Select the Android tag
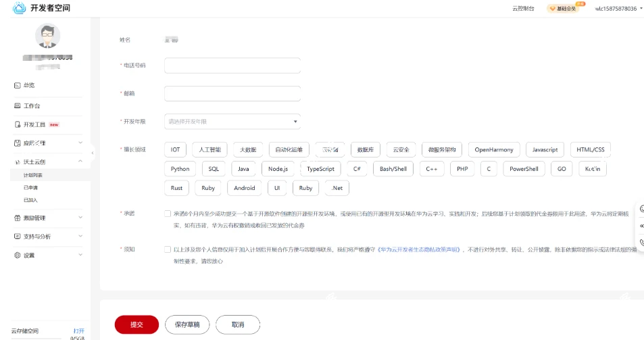This screenshot has height=340, width=644. 245,188
